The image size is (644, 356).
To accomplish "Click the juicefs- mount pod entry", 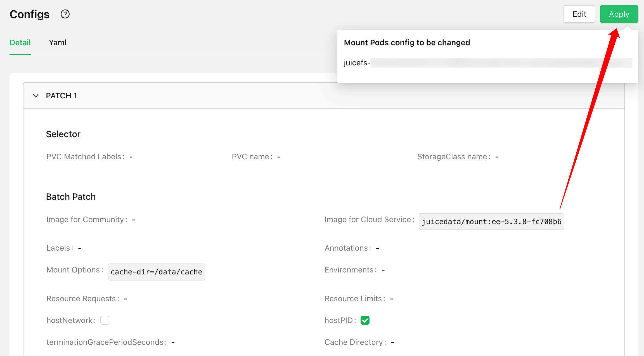I will point(488,63).
